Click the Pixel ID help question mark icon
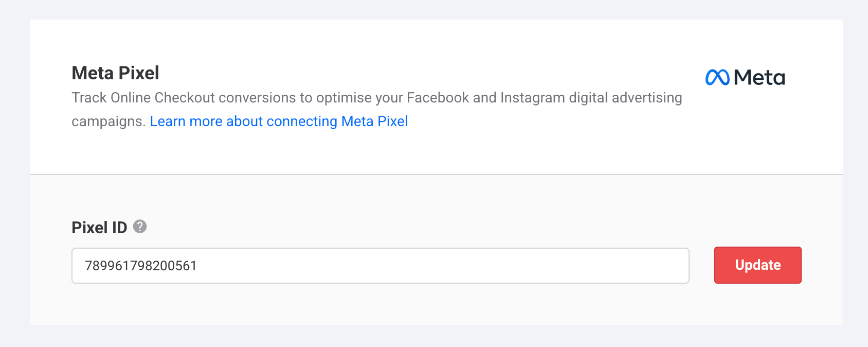The height and width of the screenshot is (347, 868). click(140, 227)
